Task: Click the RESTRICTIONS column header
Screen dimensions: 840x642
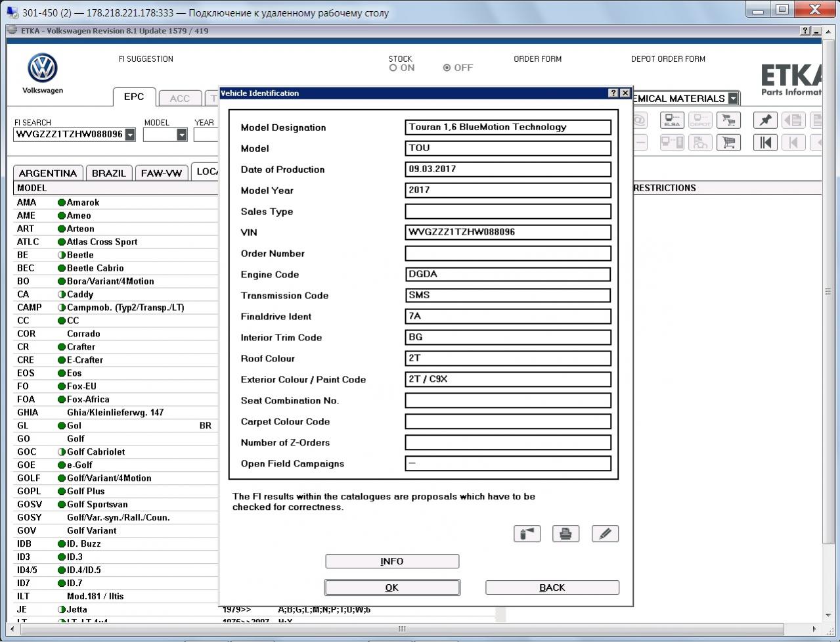Action: [x=664, y=188]
